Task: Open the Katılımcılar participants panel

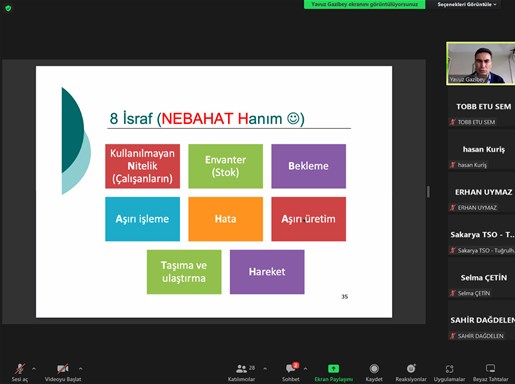Action: point(241,372)
